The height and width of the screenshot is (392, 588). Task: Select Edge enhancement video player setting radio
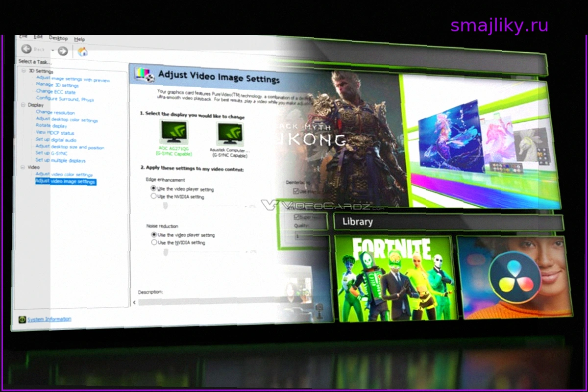coord(154,188)
